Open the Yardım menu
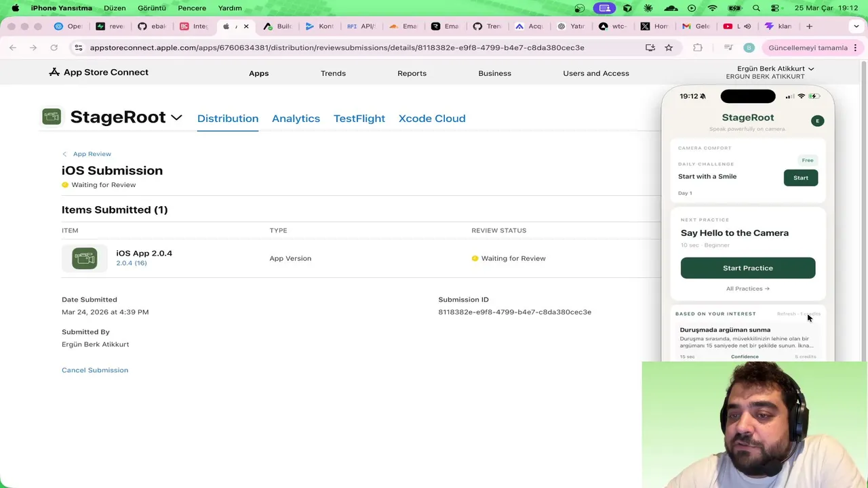868x488 pixels. [x=230, y=8]
